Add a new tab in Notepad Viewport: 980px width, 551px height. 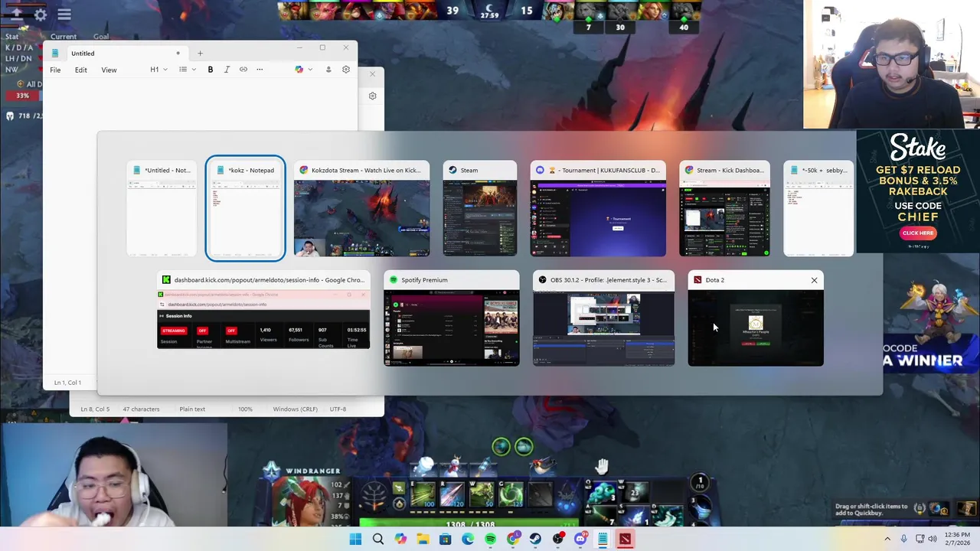(200, 54)
